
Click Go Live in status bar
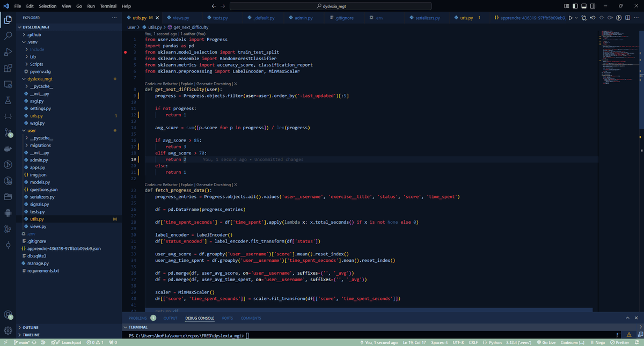coord(545,342)
